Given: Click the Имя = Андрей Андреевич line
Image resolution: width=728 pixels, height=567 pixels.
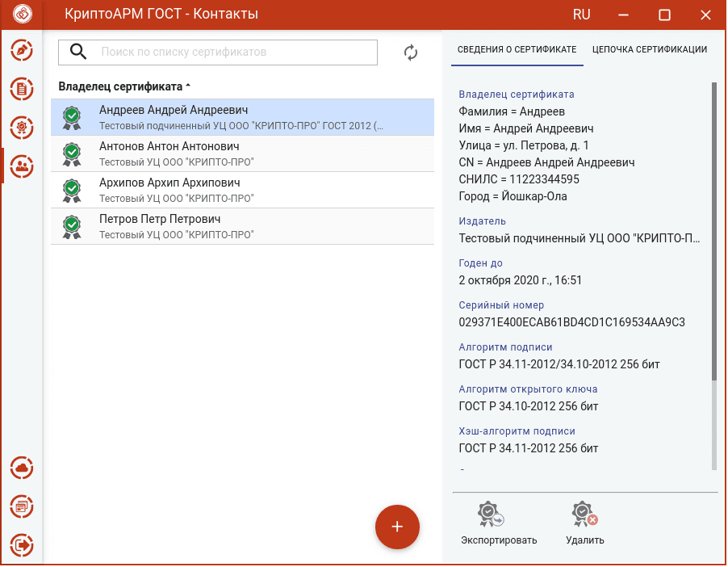Looking at the screenshot, I should coord(526,128).
